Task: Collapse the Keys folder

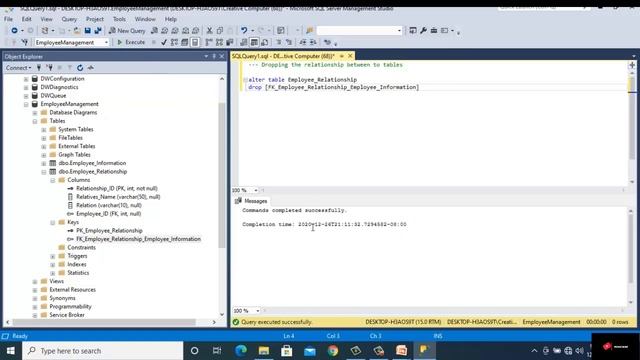Action: click(x=53, y=222)
